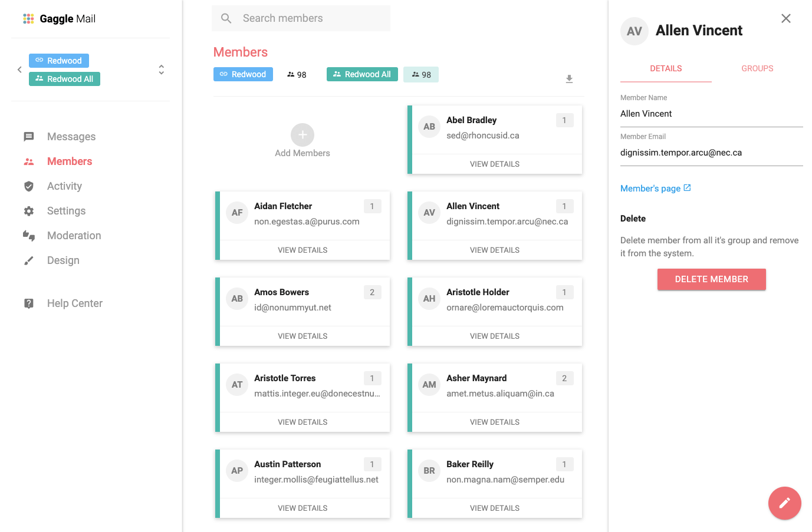Download the member list export icon

[569, 78]
